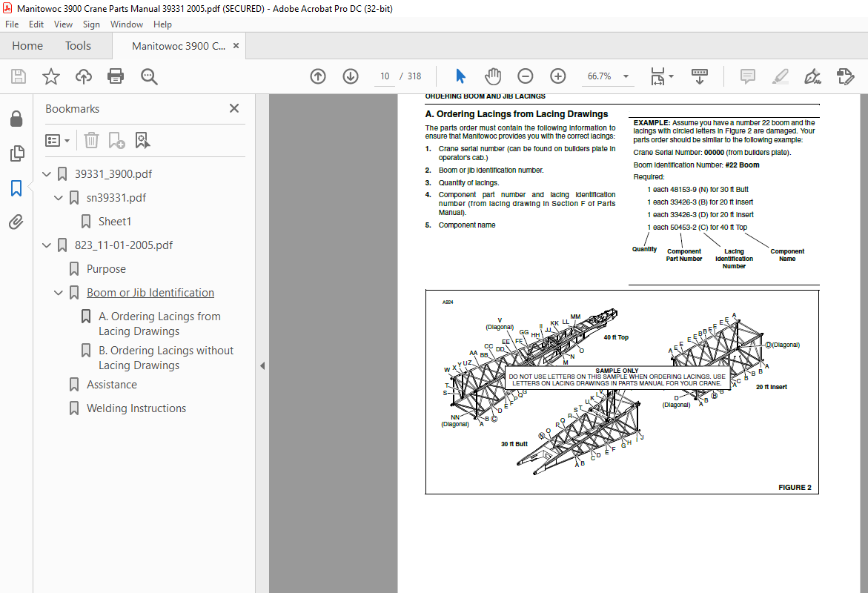Close the Bookmarks panel

click(234, 108)
